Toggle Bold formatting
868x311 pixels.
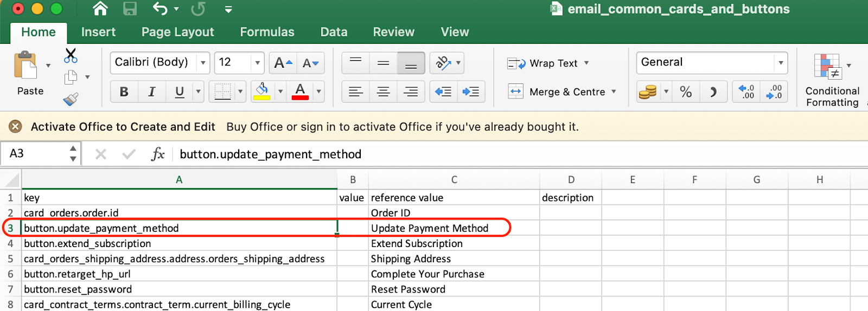pos(124,92)
